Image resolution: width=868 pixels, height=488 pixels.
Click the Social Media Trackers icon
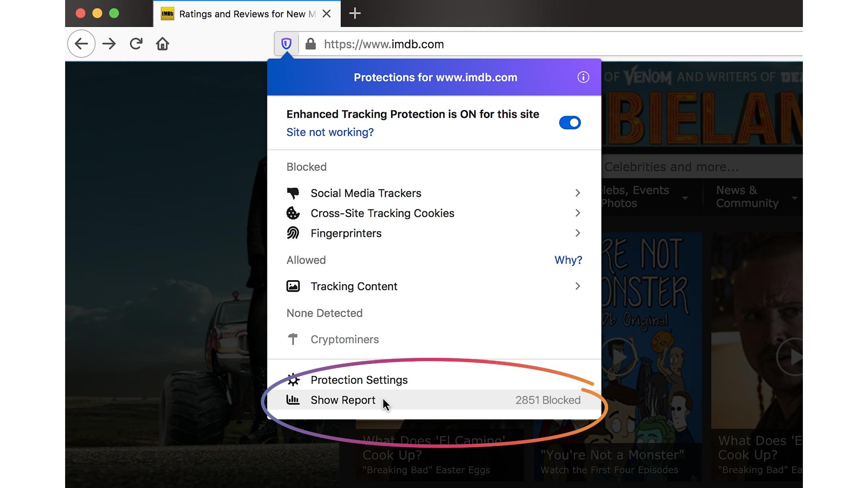point(293,192)
